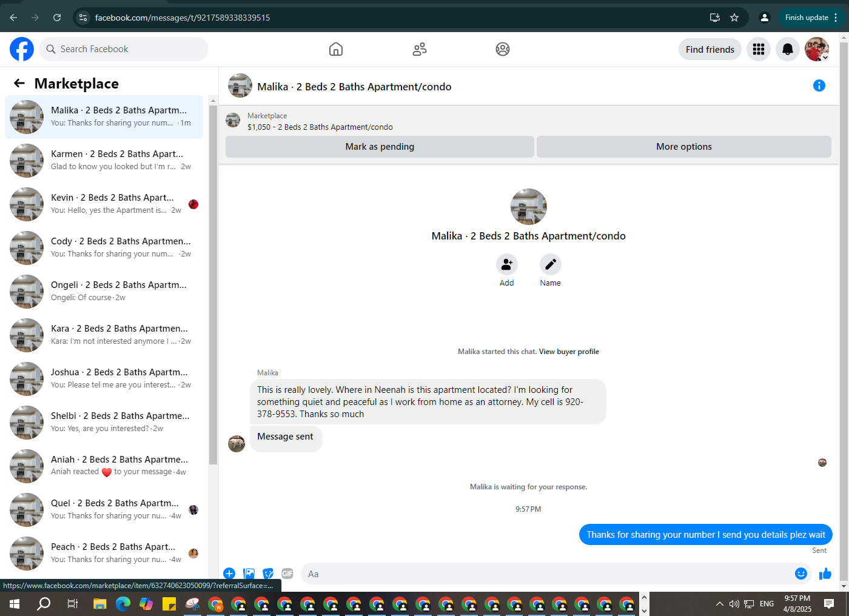
Task: Open Snipping Tool from taskbar
Action: 192,604
